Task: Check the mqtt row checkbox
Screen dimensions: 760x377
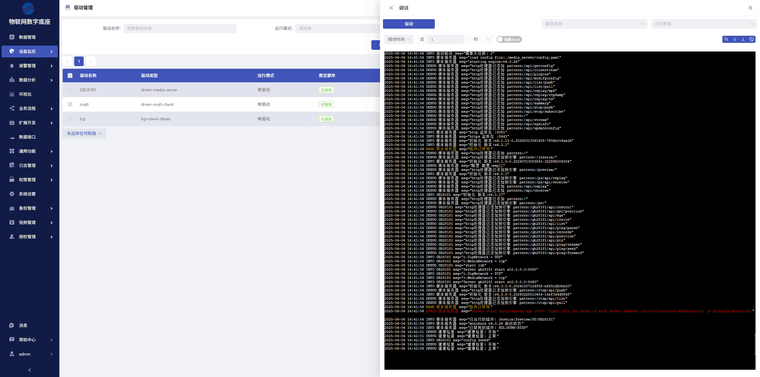Action: click(x=70, y=104)
